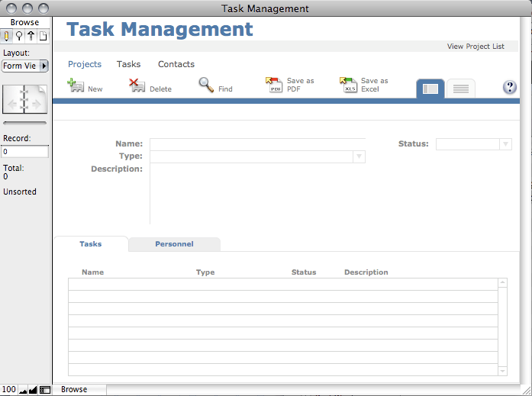
Task: Select the Browse mode pencil icon
Action: (6, 36)
